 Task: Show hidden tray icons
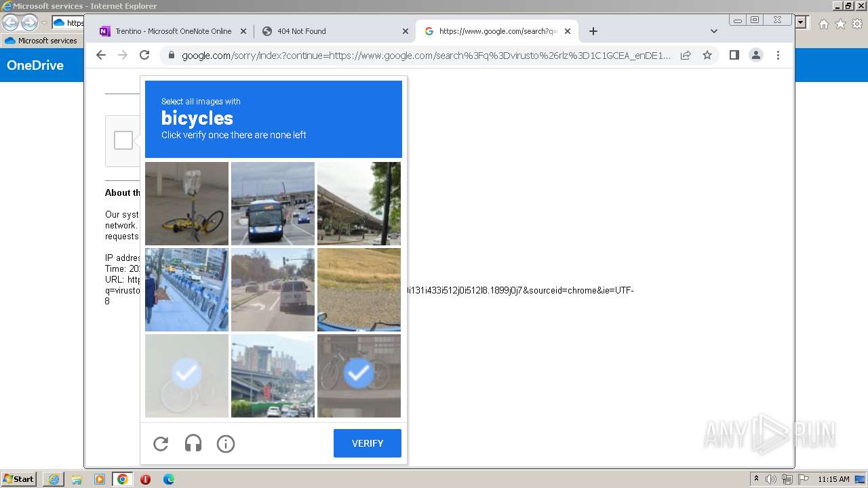tap(756, 479)
